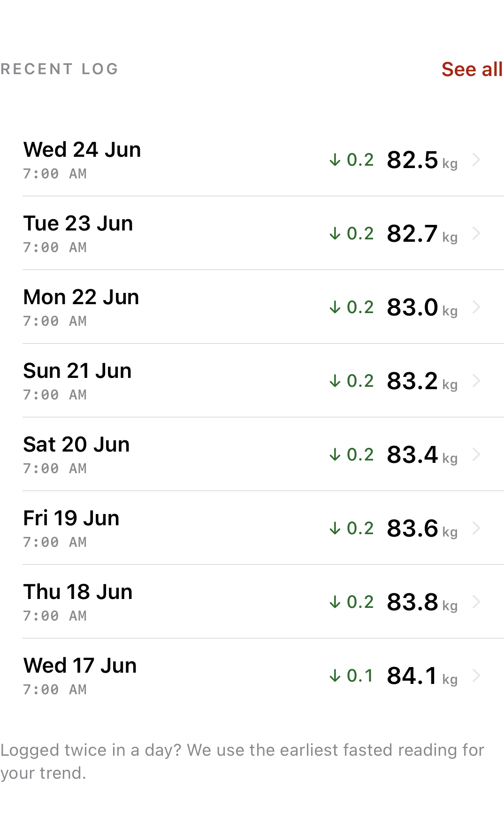Click the down arrow change on 83.0 kg
504x821 pixels.
tap(335, 307)
